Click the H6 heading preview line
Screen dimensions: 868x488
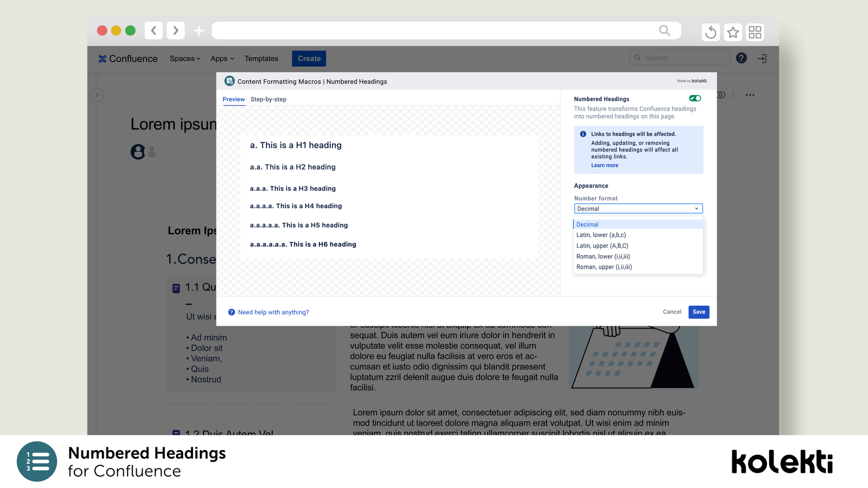coord(303,245)
